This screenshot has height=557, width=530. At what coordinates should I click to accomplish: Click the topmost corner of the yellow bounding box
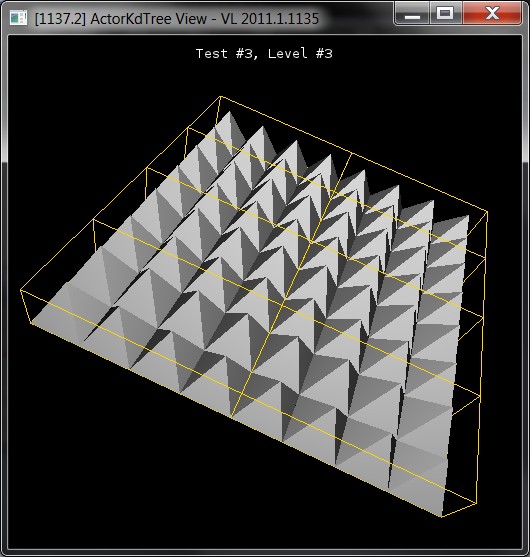click(x=221, y=96)
